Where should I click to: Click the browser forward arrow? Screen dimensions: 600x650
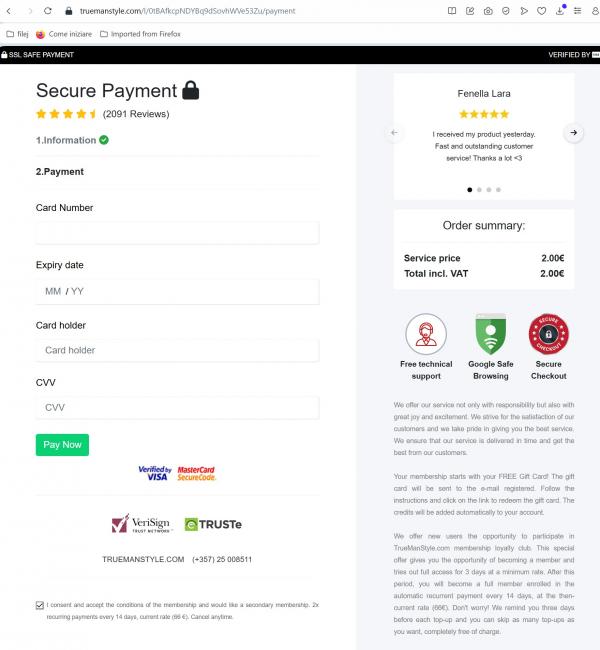point(29,11)
